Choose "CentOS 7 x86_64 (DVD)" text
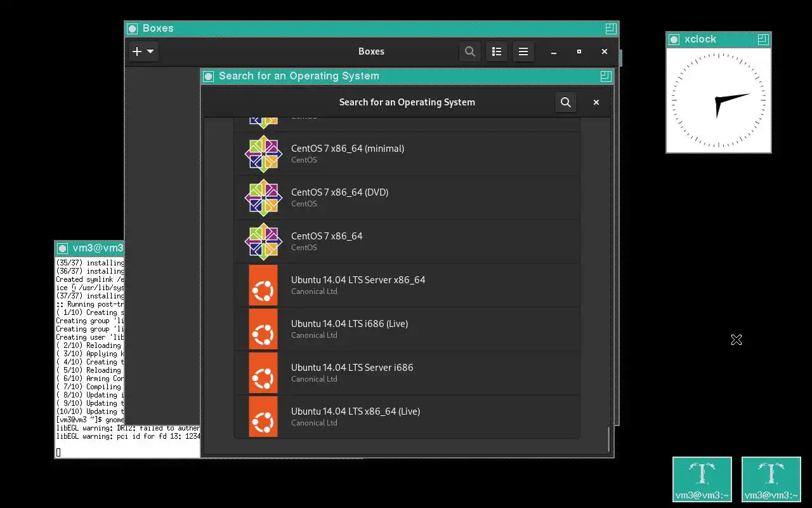 click(339, 192)
